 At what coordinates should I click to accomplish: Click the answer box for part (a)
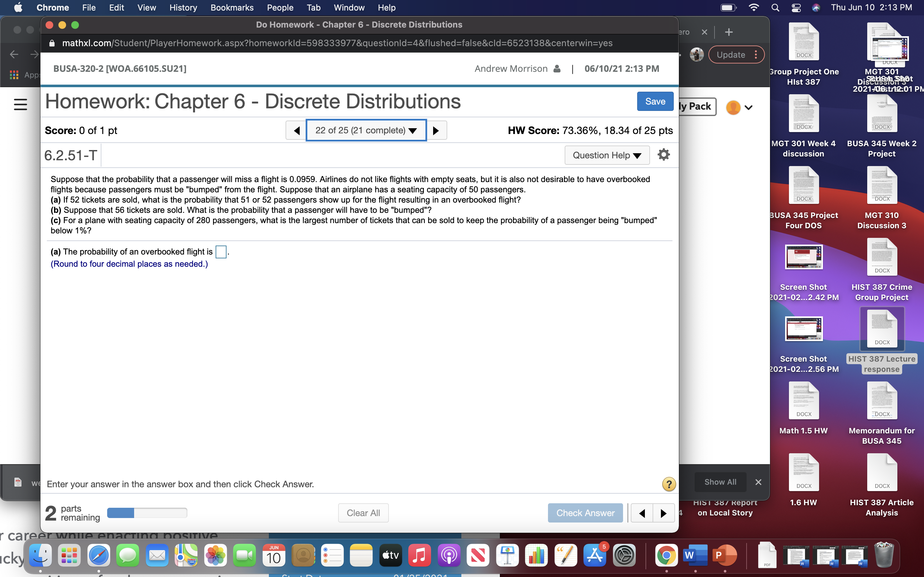(221, 252)
